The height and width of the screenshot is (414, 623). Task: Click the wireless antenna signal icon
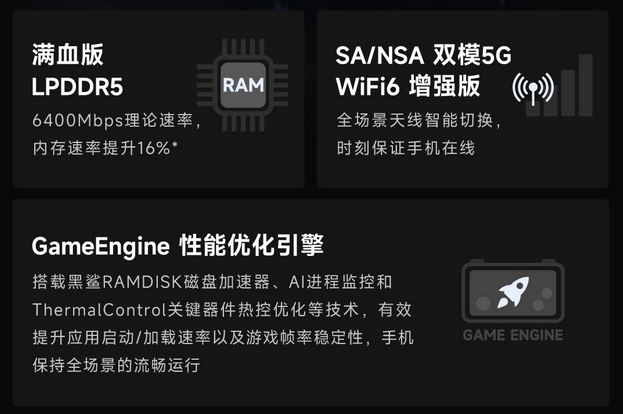point(533,89)
